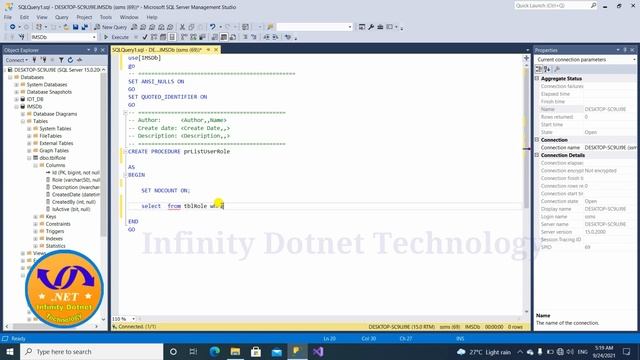Screen dimensions: 640x360
Task: Click the Copy icon in toolbar
Action: pyautogui.click(x=191, y=27)
